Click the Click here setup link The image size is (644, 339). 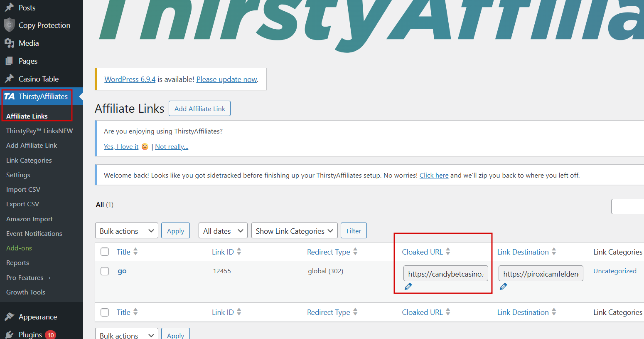(434, 175)
